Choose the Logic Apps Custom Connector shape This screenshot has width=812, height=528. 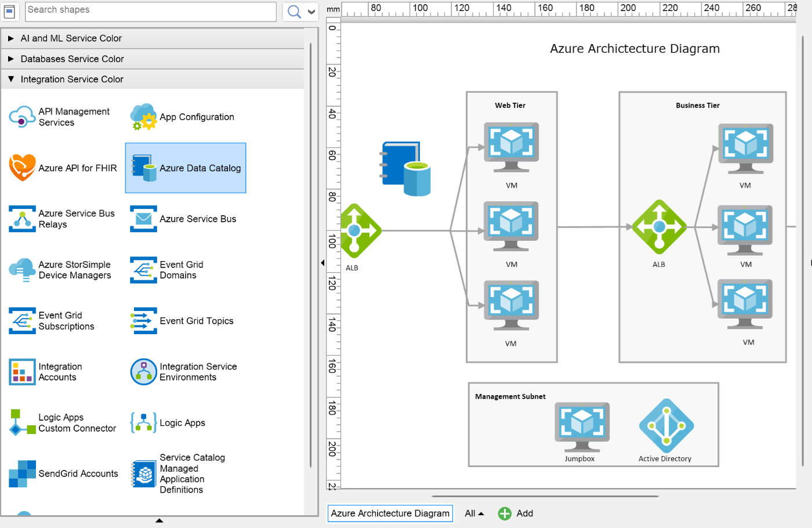[x=63, y=423]
